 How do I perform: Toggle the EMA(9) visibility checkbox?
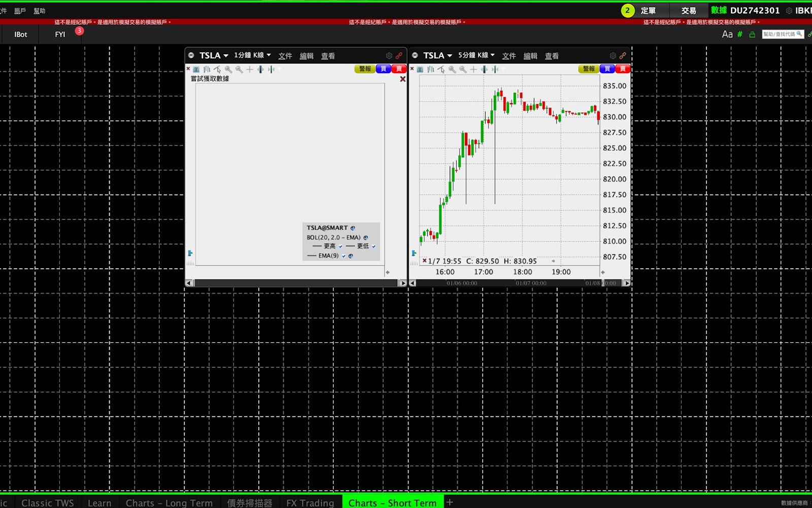(x=344, y=256)
